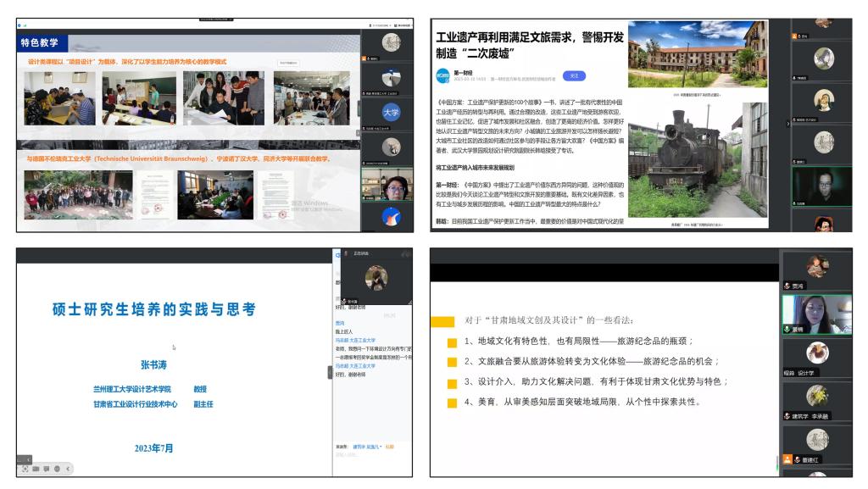Image resolution: width=868 pixels, height=489 pixels.
Task: Click the chat bubble icon in slide toolbar
Action: tap(47, 469)
